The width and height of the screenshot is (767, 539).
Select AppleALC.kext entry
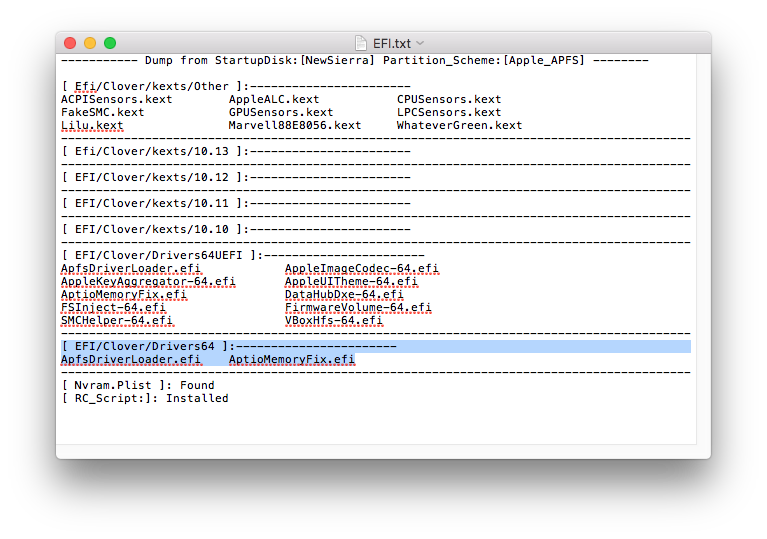click(274, 99)
